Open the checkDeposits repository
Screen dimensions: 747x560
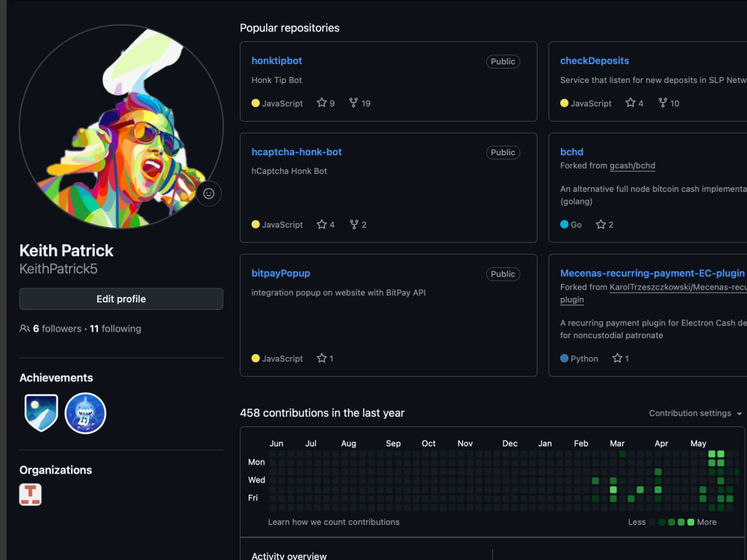pyautogui.click(x=595, y=60)
